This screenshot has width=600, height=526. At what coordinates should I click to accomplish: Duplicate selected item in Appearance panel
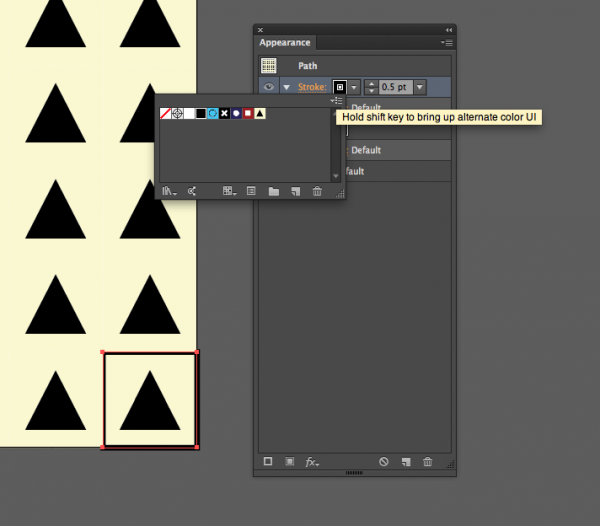coord(406,462)
